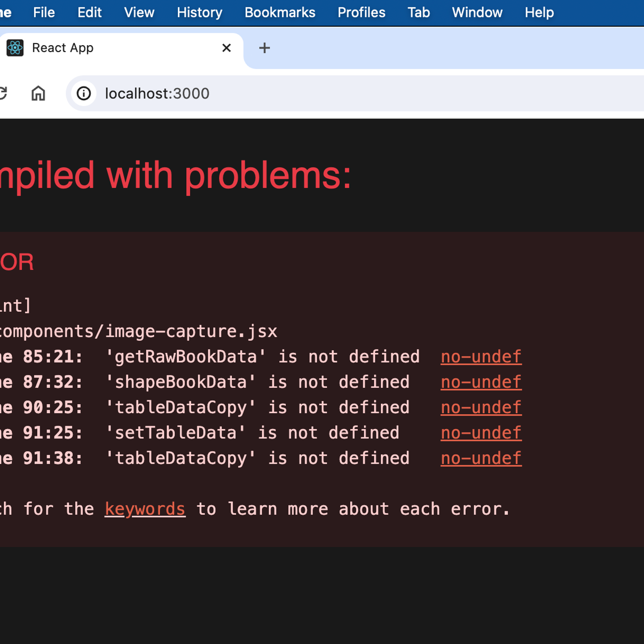The image size is (644, 644).
Task: Click line number 85:21
Action: pos(53,357)
